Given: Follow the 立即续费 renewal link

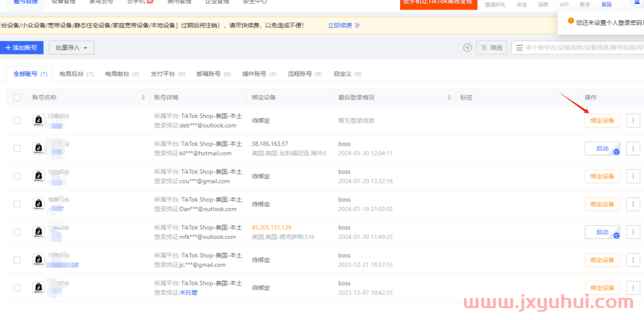Looking at the screenshot, I should tap(340, 26).
